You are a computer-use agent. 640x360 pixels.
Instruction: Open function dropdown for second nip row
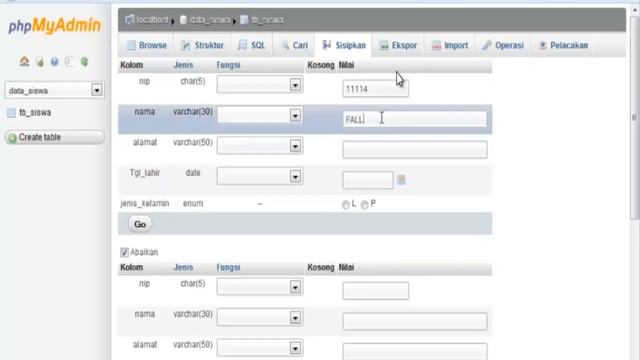coord(260,287)
